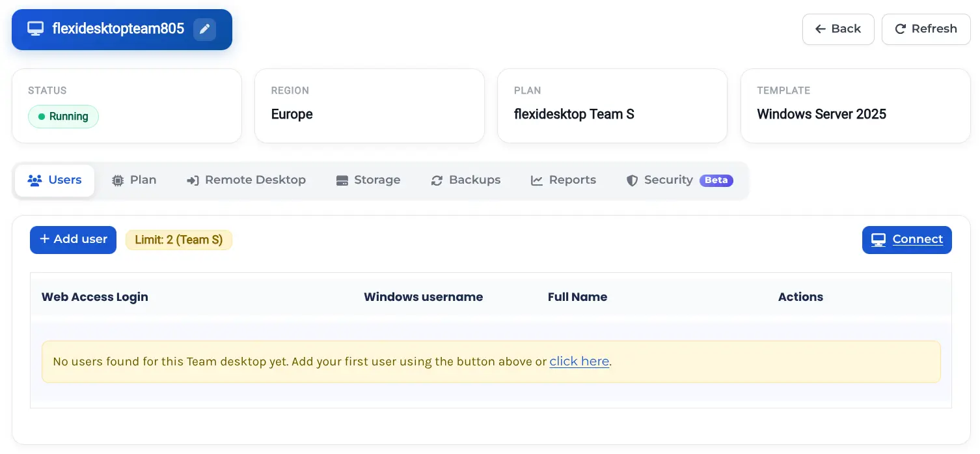Refresh the page with the Refresh button
980x454 pixels.
(x=925, y=29)
